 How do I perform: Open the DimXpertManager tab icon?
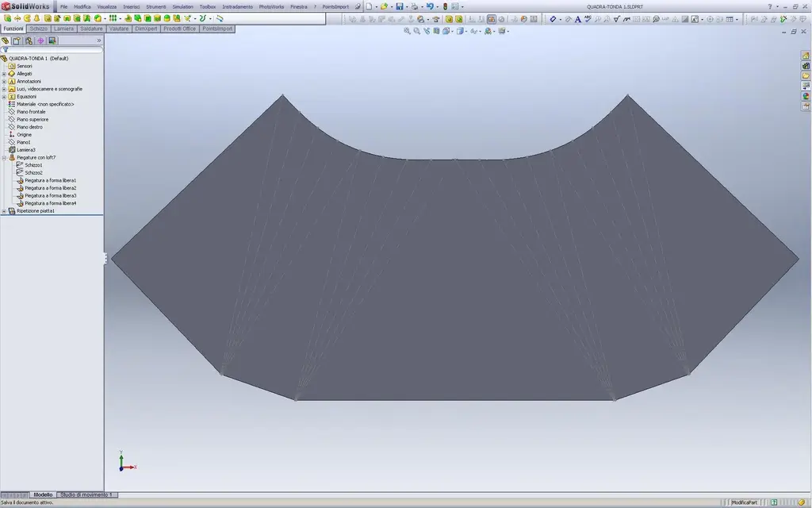pos(40,40)
